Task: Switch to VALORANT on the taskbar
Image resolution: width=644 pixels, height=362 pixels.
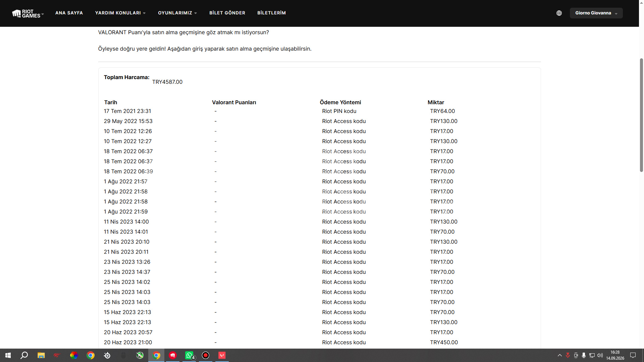Action: click(222, 355)
